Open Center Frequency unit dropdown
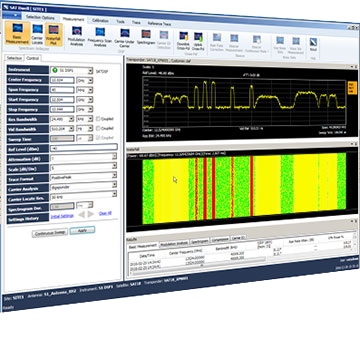Viewport: 360px width, 360px height. (91, 80)
